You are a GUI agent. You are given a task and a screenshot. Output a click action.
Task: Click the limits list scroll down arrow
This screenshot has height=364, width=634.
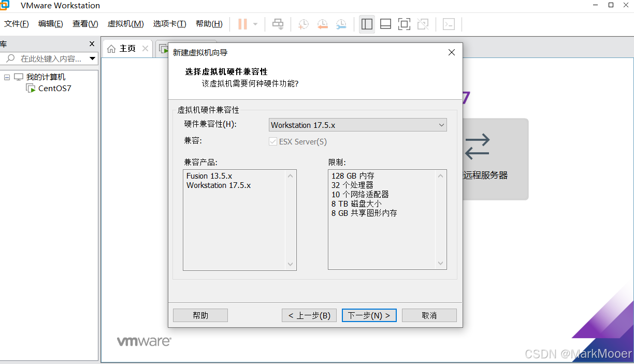(x=441, y=264)
